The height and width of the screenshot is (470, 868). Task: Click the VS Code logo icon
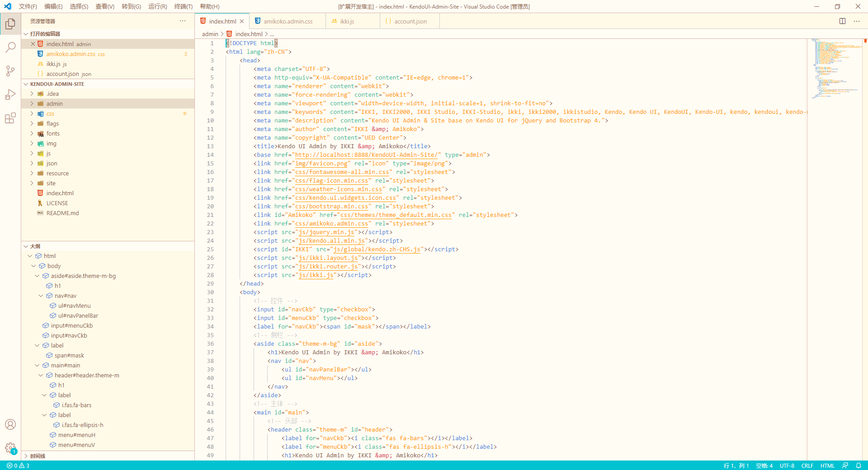8,6
